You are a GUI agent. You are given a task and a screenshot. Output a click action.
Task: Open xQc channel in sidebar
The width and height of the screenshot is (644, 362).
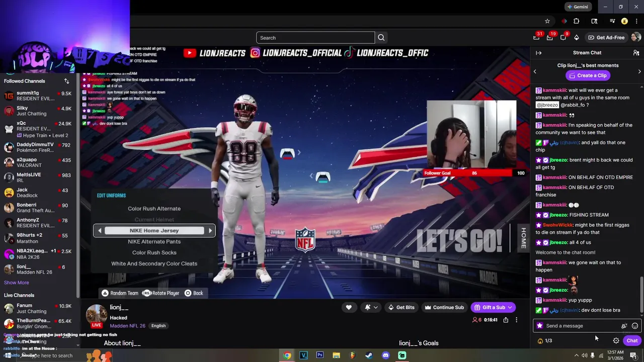tap(38, 129)
